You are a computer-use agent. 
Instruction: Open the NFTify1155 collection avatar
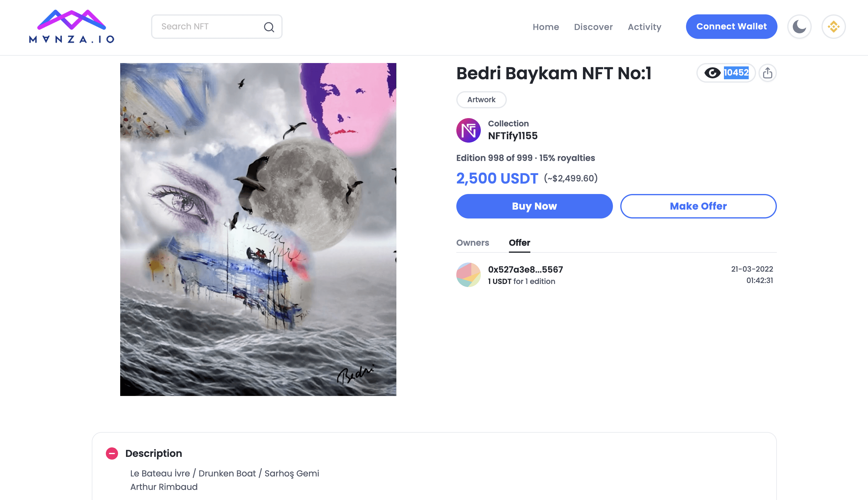click(469, 130)
